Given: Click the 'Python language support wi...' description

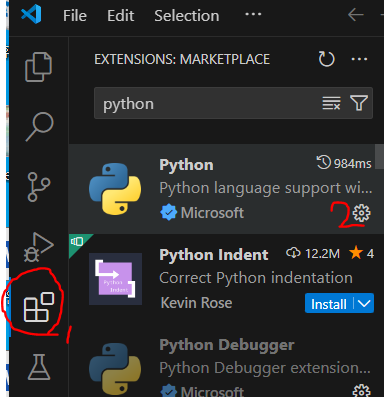Looking at the screenshot, I should tap(266, 188).
